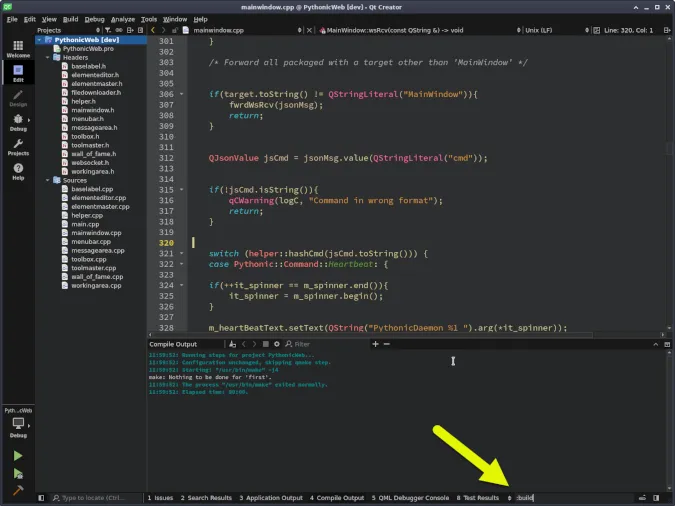
Task: Open Help mode in sidebar
Action: 18,172
